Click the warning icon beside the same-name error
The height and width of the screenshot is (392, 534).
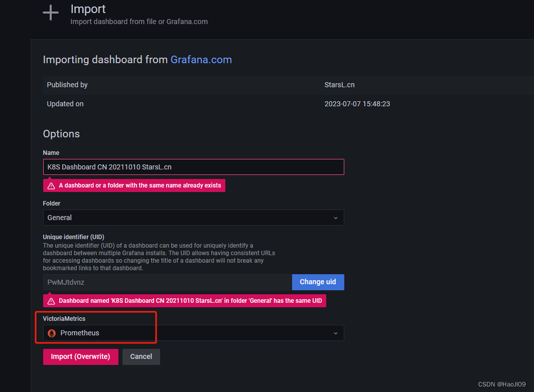51,186
